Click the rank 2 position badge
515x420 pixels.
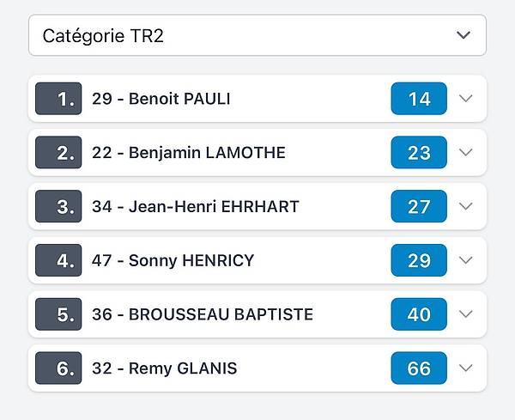point(58,153)
